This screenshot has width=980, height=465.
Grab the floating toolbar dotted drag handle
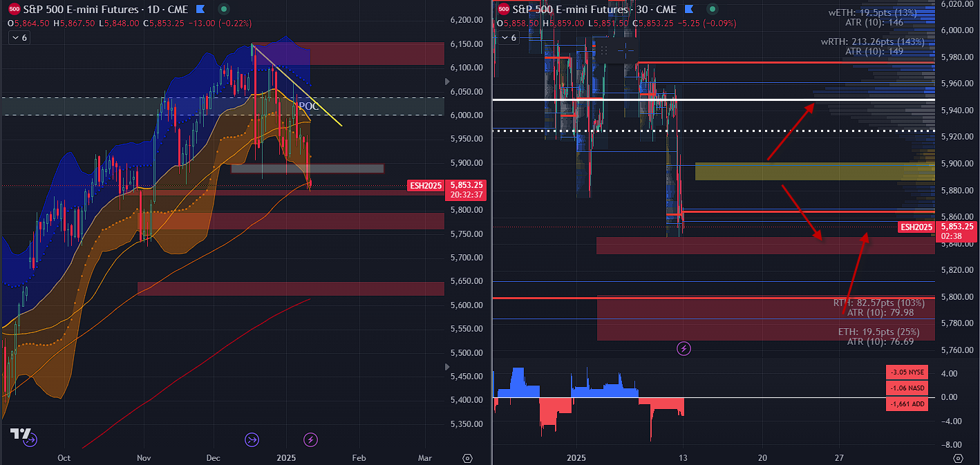pos(603,50)
